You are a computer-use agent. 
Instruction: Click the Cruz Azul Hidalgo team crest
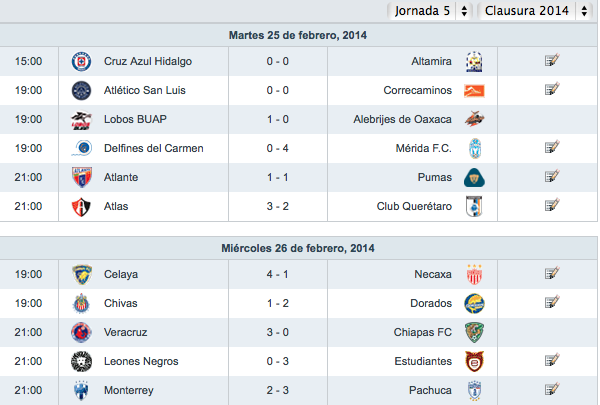[81, 62]
